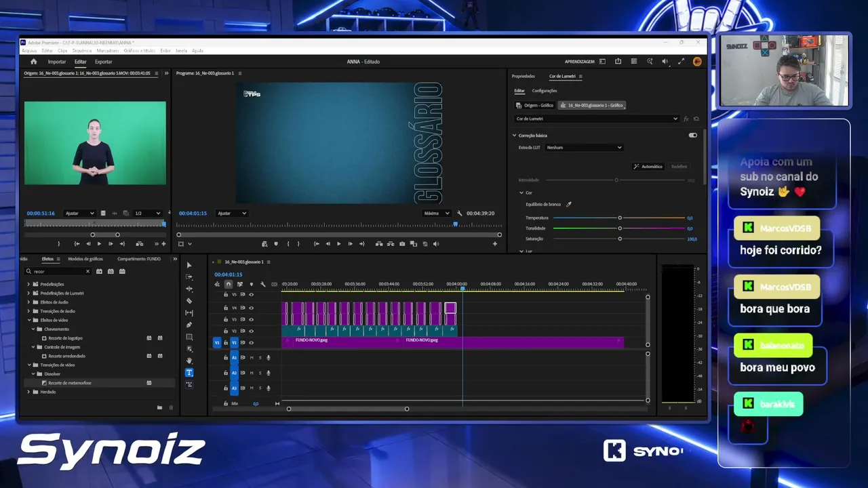The height and width of the screenshot is (488, 868).
Task: Select the Ripple Edit tool
Action: point(189,289)
